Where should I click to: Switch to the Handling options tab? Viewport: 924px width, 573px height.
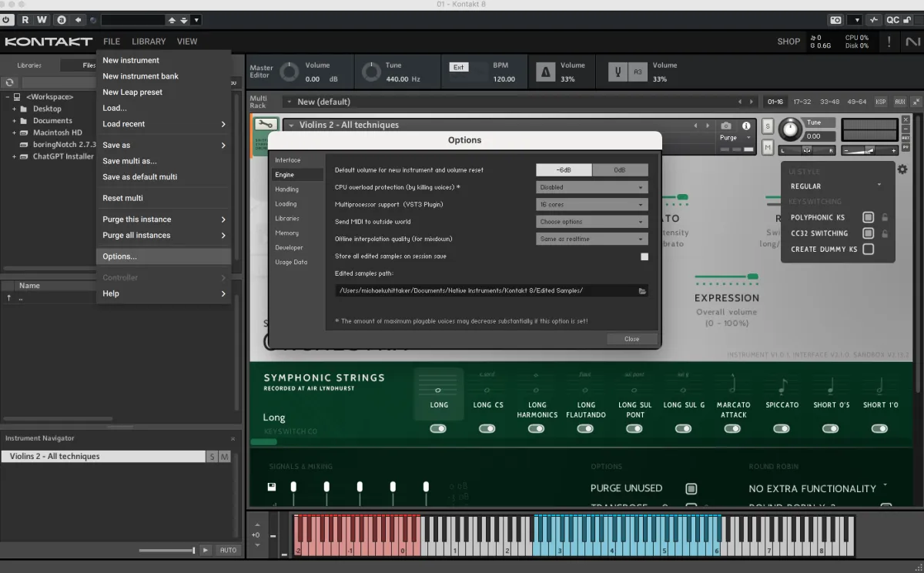(x=287, y=189)
